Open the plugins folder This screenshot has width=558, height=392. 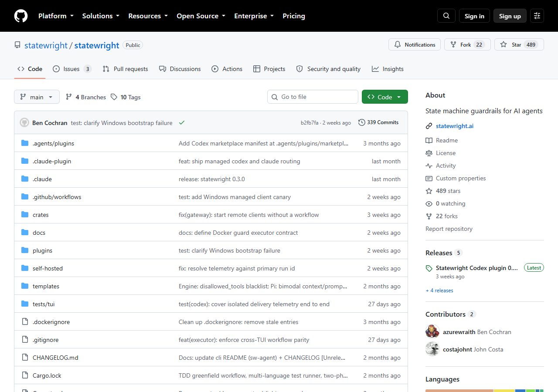click(x=42, y=250)
